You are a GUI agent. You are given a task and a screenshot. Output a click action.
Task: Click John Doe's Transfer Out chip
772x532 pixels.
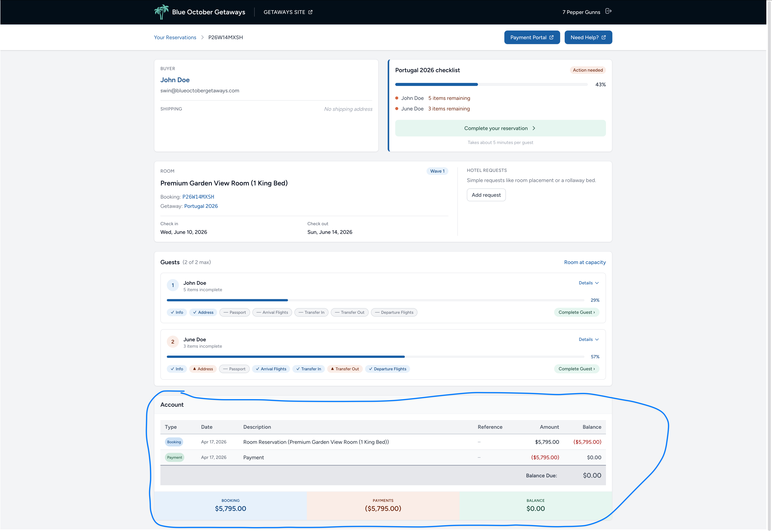click(350, 313)
